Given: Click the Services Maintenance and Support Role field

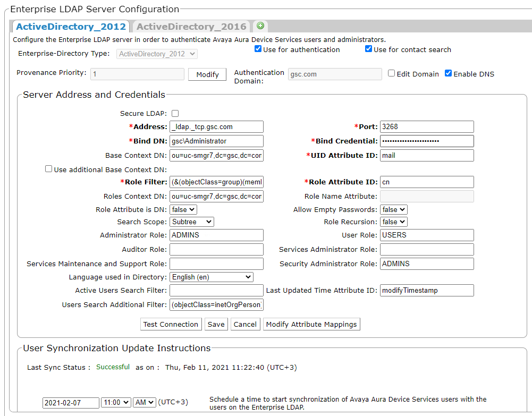Looking at the screenshot, I should pos(216,264).
